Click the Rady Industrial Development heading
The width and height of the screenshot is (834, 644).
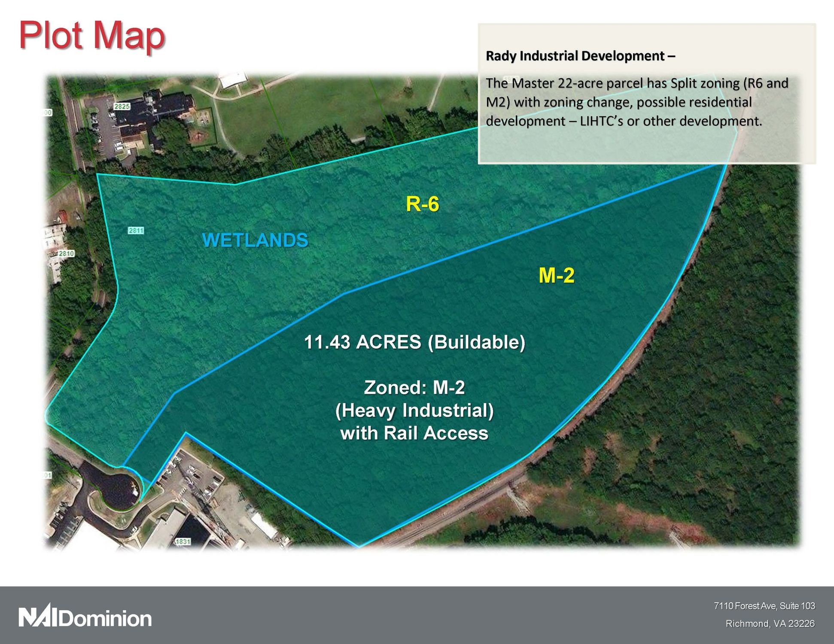click(580, 56)
